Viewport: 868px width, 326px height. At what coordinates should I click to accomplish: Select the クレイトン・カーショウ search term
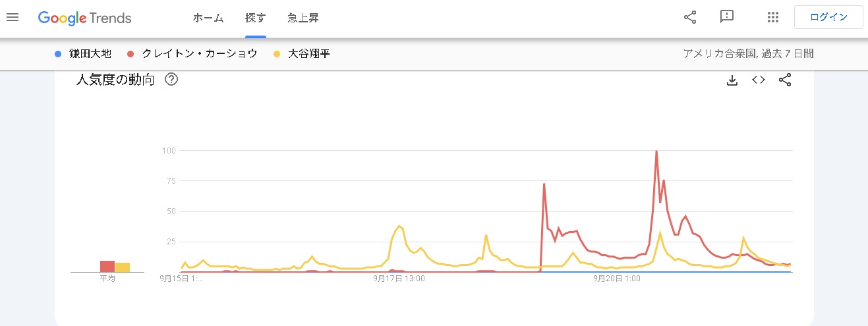200,54
